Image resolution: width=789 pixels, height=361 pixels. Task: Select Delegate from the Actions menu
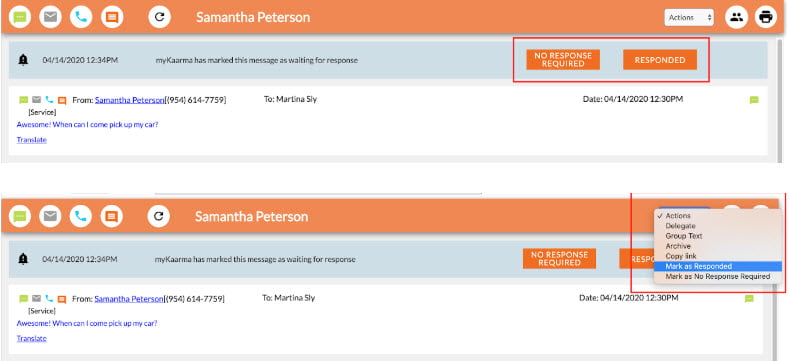coord(680,226)
